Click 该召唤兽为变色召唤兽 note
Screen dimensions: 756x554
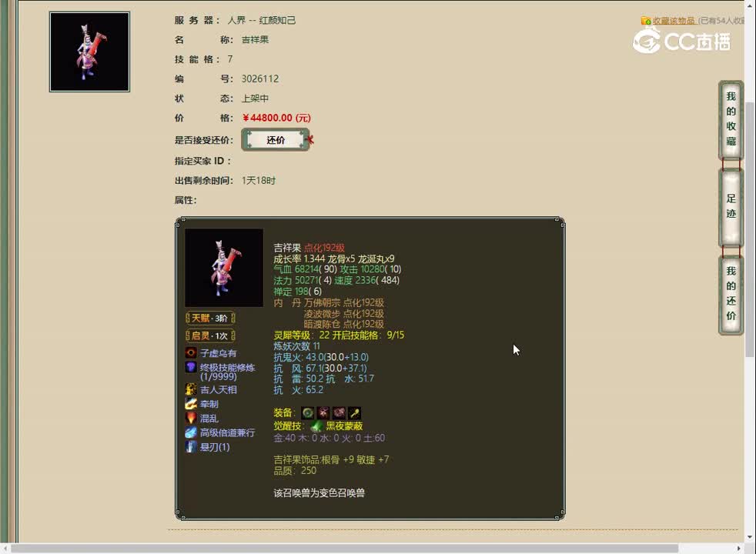[x=319, y=493]
